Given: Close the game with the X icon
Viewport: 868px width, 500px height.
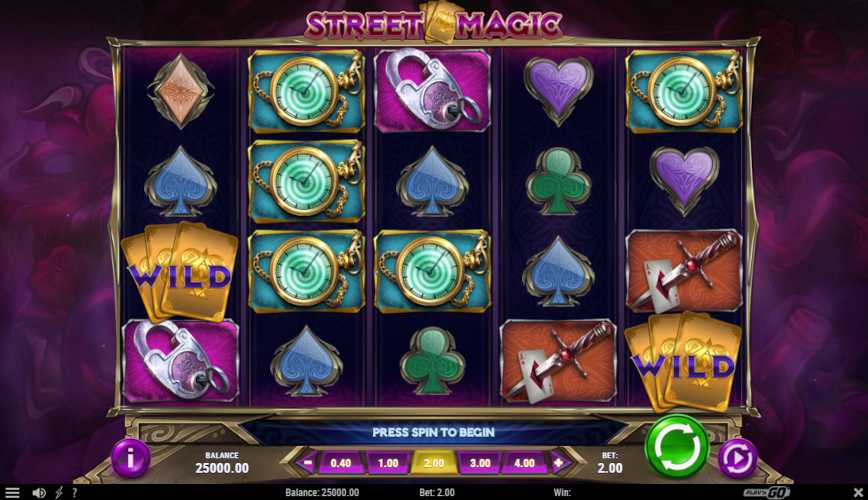Looking at the screenshot, I should [x=858, y=492].
